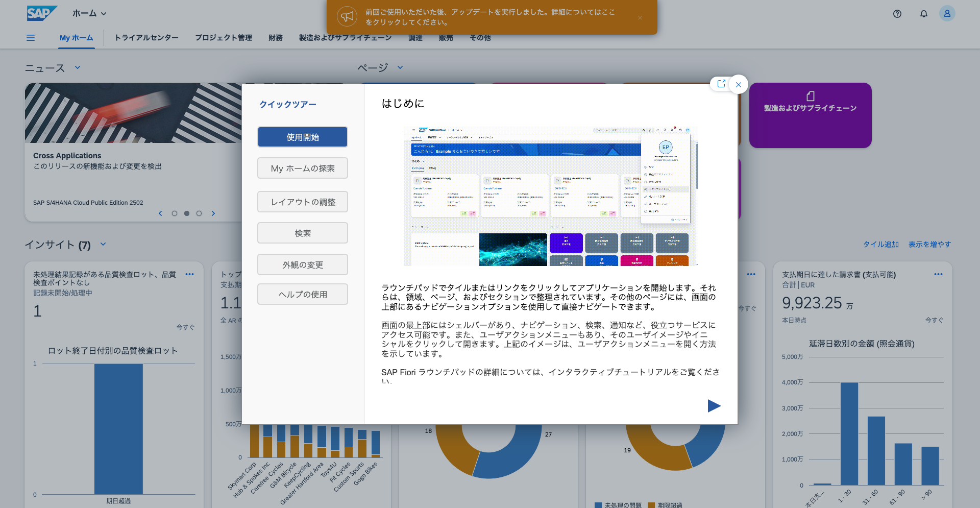Select the third news carousel dot
Viewport: 980px width, 508px height.
click(199, 213)
